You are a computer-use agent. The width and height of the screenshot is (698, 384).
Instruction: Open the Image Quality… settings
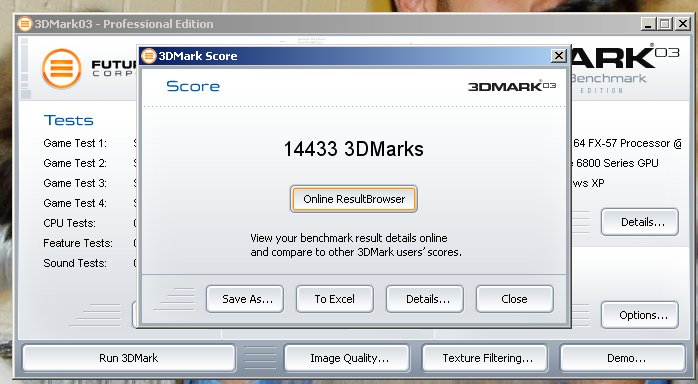pyautogui.click(x=347, y=358)
